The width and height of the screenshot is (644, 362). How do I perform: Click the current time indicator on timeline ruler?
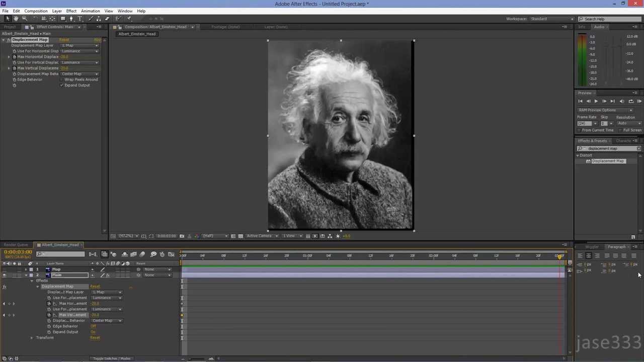tap(559, 256)
